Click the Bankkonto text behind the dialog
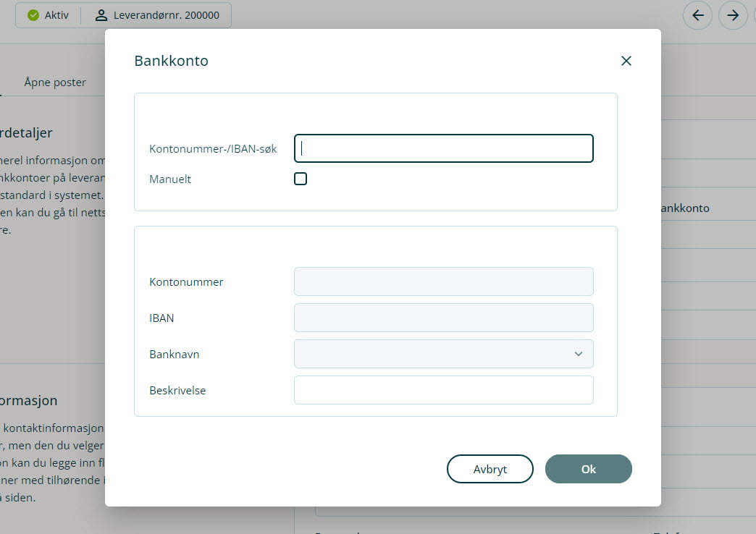The image size is (756, 534). click(685, 208)
